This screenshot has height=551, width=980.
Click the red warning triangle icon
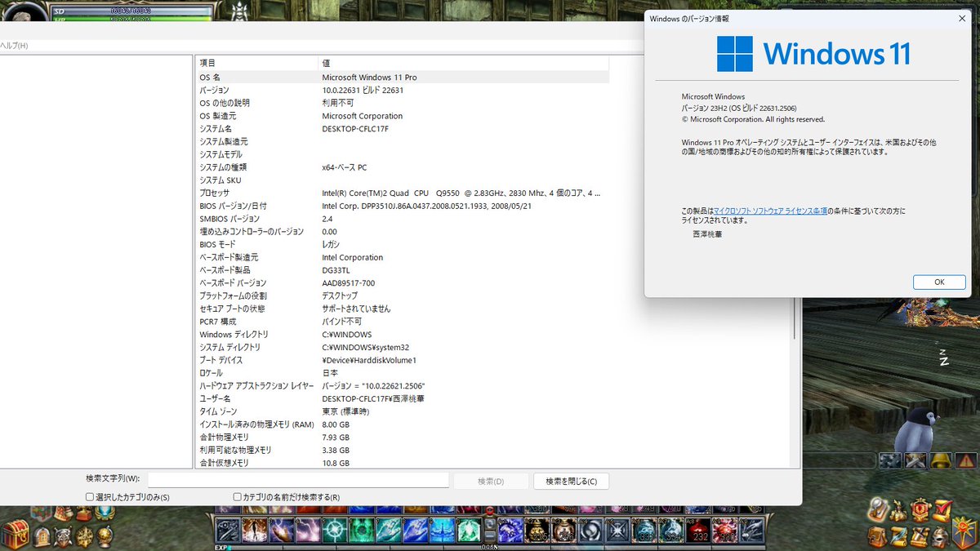(x=966, y=460)
